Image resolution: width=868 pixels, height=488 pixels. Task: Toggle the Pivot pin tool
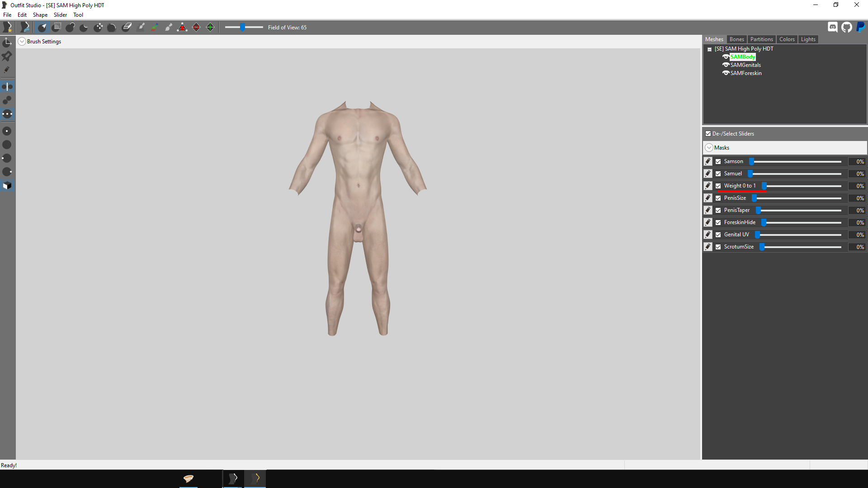(7, 56)
